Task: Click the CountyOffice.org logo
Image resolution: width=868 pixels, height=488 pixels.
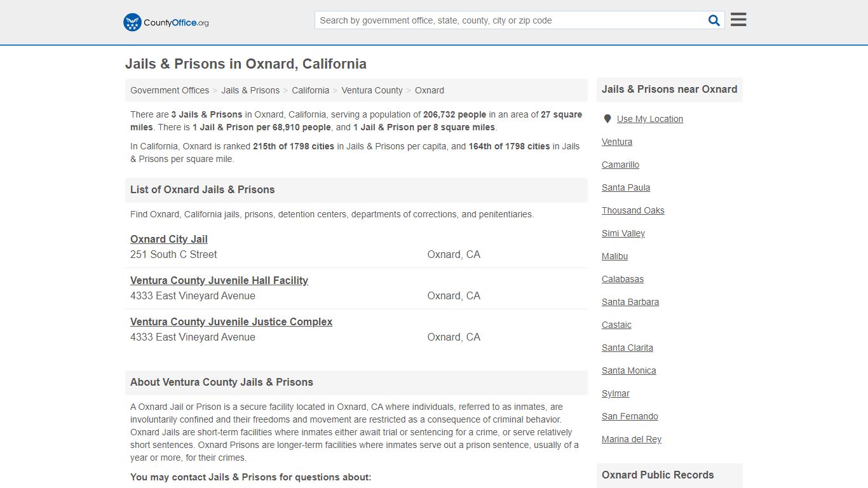Action: coord(166,22)
